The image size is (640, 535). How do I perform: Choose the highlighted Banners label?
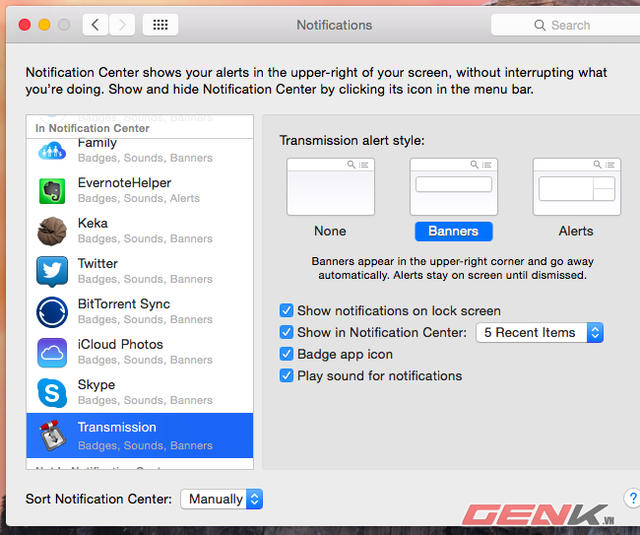point(453,231)
